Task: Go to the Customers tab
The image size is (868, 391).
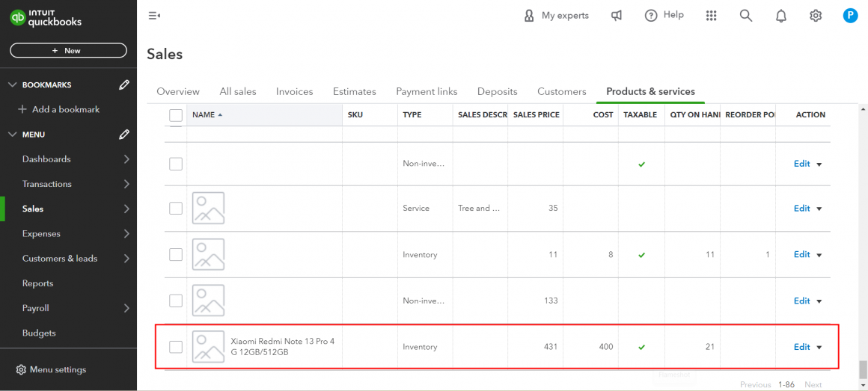Action: pos(561,91)
